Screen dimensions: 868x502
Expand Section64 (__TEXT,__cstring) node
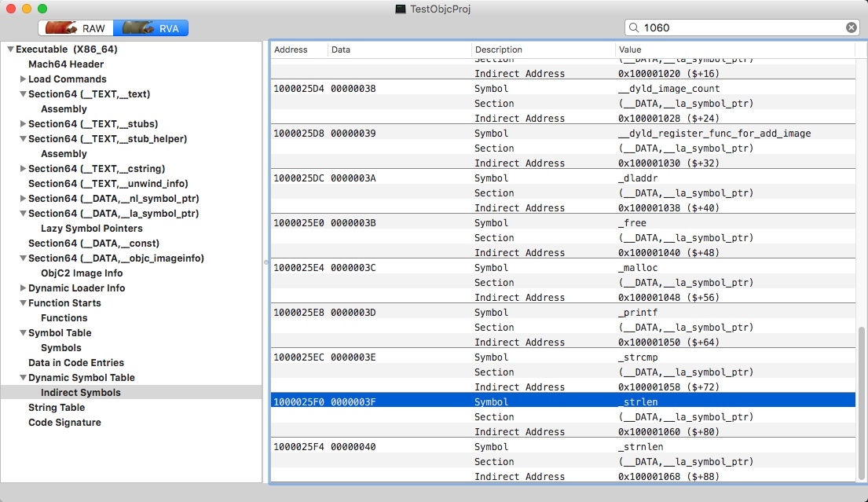point(23,169)
